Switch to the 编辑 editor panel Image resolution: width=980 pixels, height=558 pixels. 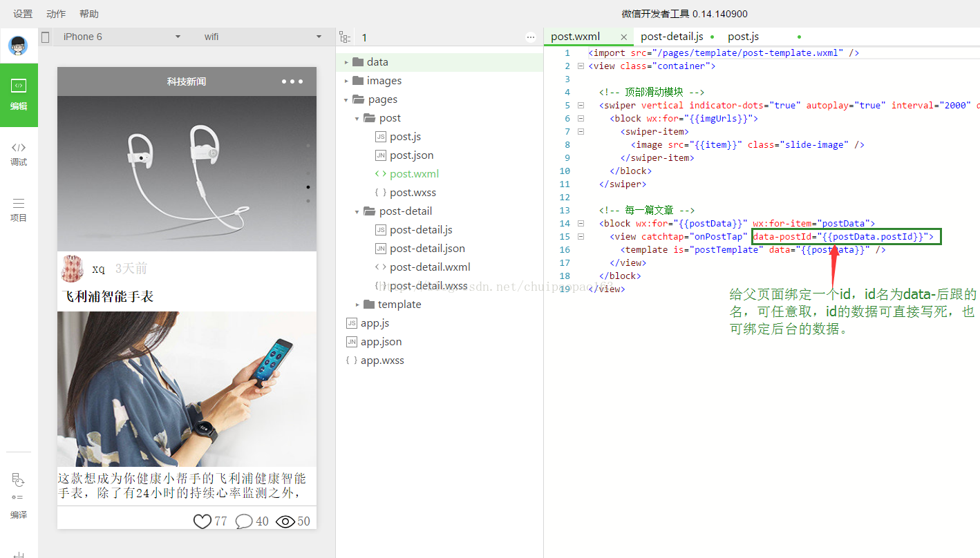19,95
